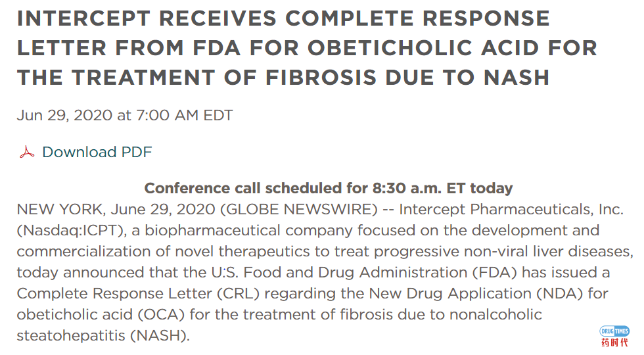Image resolution: width=644 pixels, height=355 pixels.
Task: Click "steatohepatitis (NASH)." at the paragraph end
Action: (x=103, y=336)
